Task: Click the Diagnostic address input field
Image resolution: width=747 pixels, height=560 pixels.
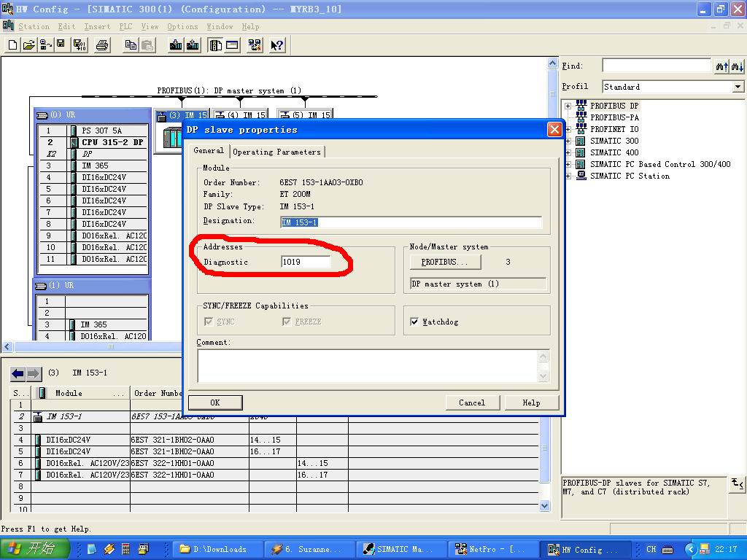Action: (x=306, y=262)
